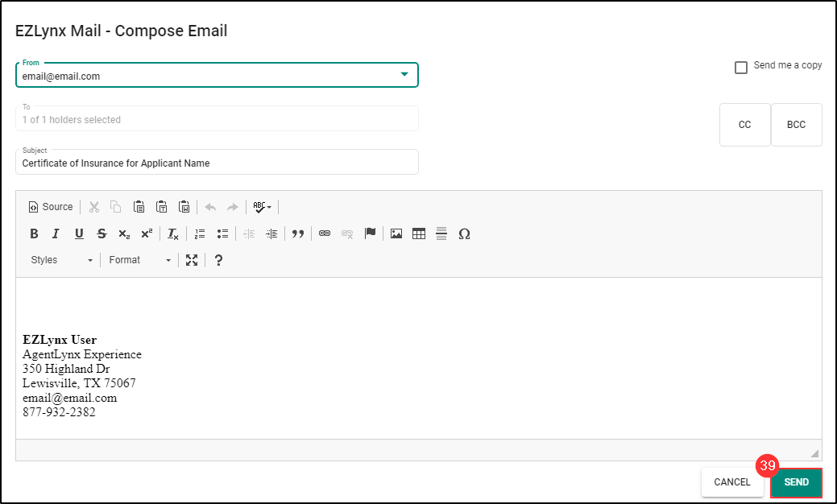Insert a bulleted list
The width and height of the screenshot is (837, 504).
point(222,233)
